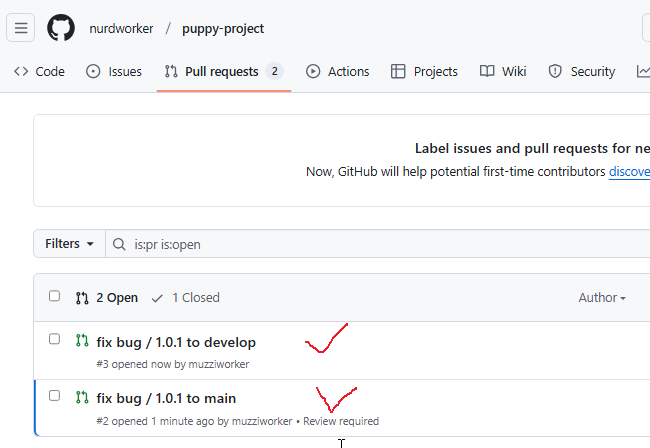Click the checkmark icon beside 1 Closed
This screenshot has width=650, height=448.
pos(157,298)
